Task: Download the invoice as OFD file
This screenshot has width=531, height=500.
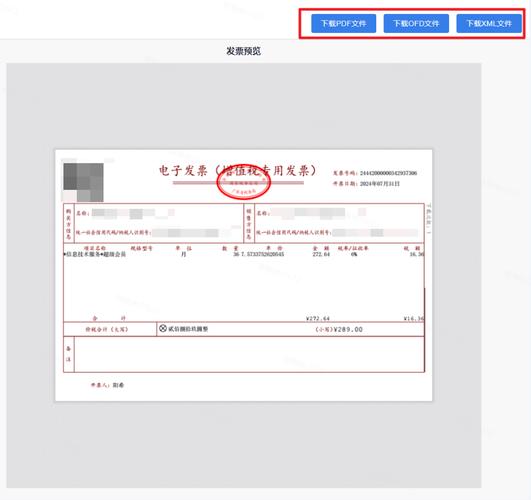Action: point(416,23)
